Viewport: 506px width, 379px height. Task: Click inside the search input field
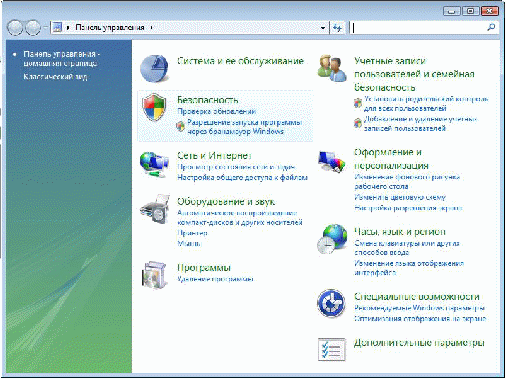[418, 28]
